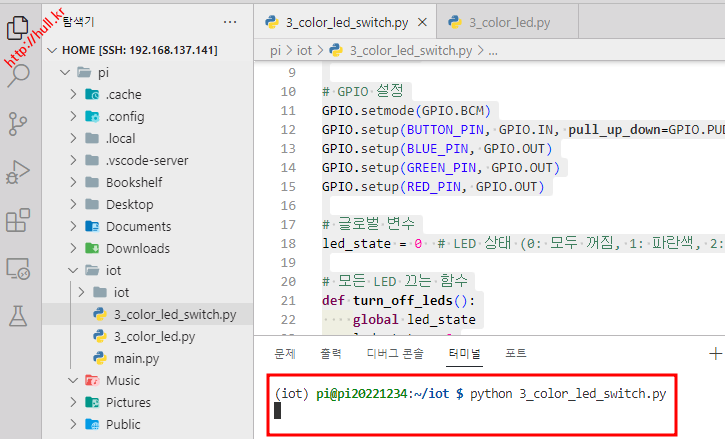The height and width of the screenshot is (439, 725).
Task: Open the Search view icon
Action: 19,75
